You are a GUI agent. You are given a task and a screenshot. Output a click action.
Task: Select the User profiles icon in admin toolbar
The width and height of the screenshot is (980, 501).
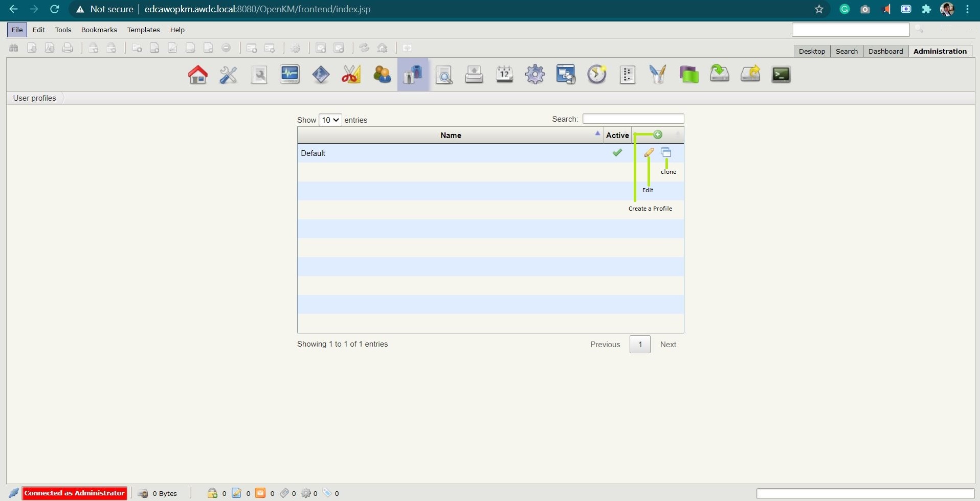413,75
